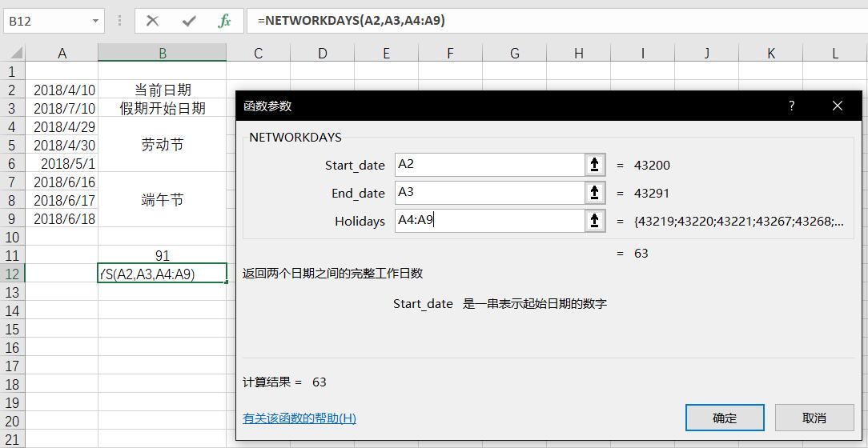The image size is (868, 448).
Task: Select column C header
Action: click(x=258, y=53)
